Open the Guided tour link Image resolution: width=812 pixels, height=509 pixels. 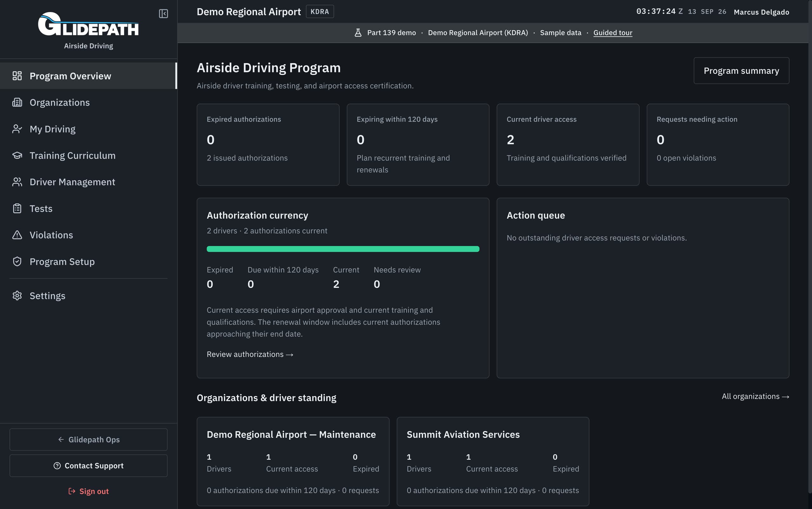click(x=612, y=33)
